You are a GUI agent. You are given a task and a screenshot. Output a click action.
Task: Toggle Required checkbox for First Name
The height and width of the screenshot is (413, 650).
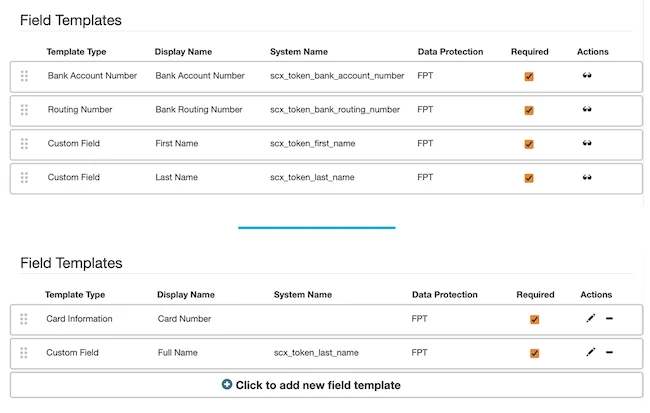(529, 144)
